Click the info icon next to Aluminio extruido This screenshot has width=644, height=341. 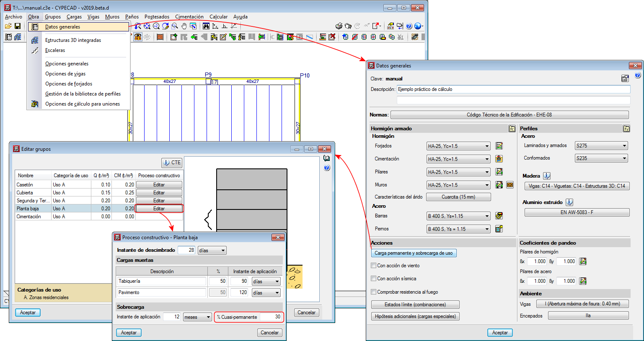[x=569, y=202]
